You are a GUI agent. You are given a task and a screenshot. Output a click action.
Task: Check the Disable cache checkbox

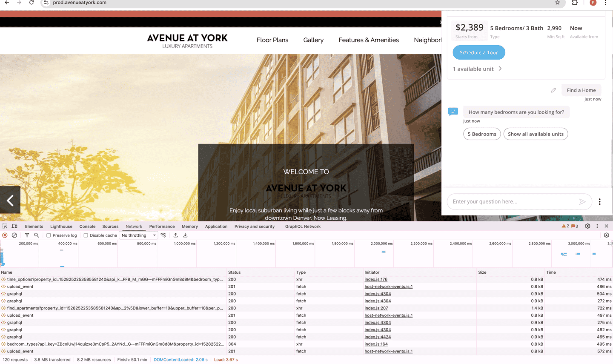(86, 235)
